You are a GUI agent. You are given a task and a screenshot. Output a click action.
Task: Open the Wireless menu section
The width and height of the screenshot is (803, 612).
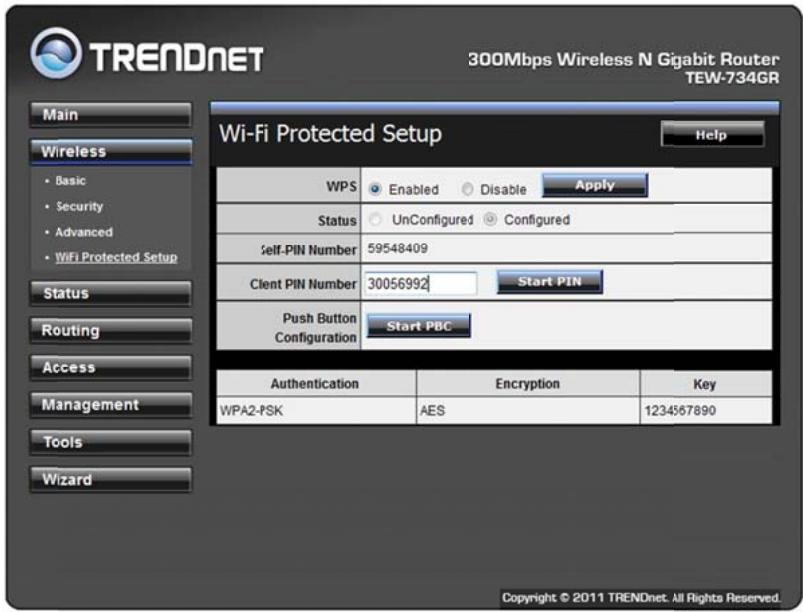click(x=111, y=152)
